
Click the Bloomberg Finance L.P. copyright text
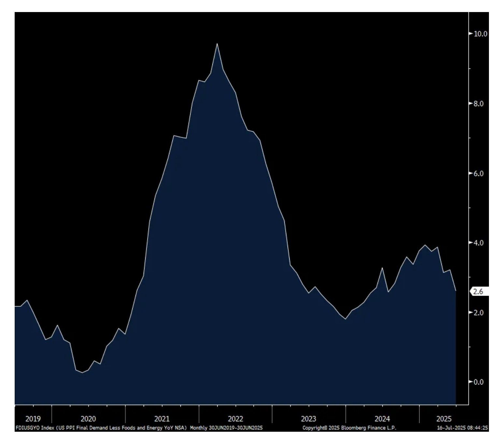pyautogui.click(x=349, y=428)
